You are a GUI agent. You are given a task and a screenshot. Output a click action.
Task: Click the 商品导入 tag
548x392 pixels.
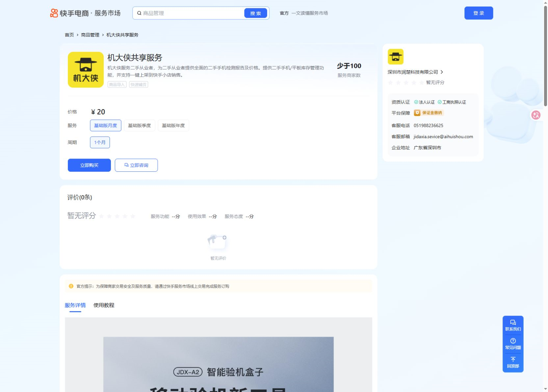[117, 85]
